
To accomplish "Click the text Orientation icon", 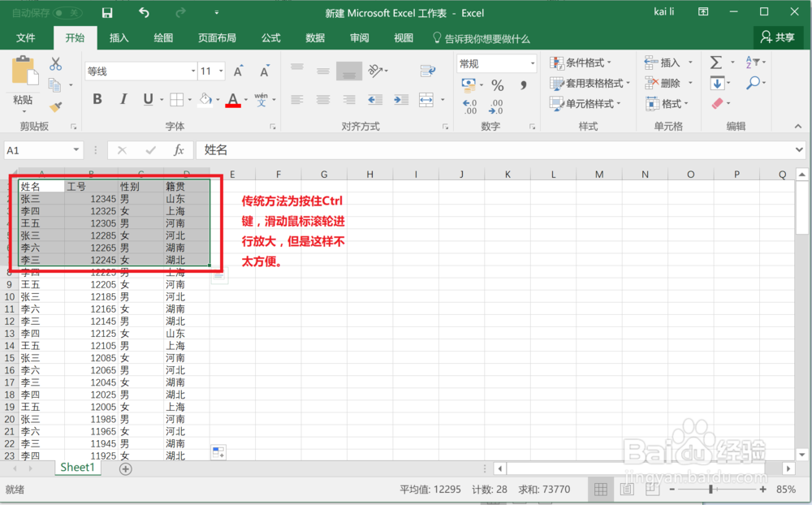I will 375,71.
